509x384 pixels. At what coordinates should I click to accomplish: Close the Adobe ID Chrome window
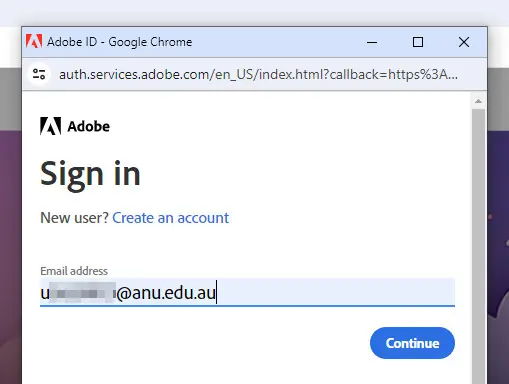coord(464,42)
